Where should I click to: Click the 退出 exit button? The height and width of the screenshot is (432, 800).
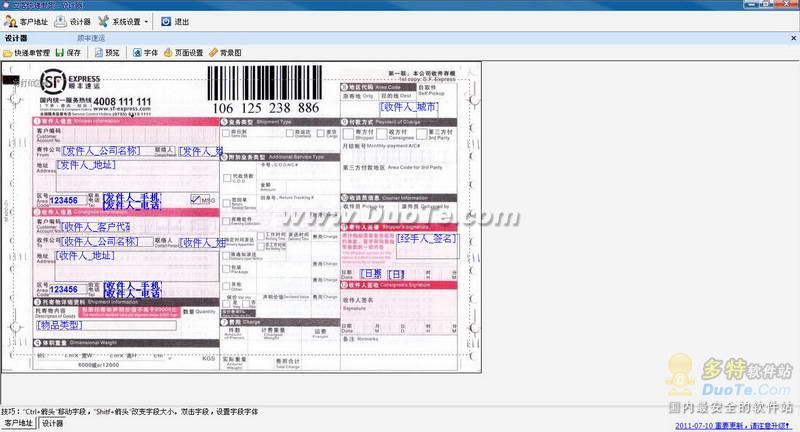[x=175, y=22]
